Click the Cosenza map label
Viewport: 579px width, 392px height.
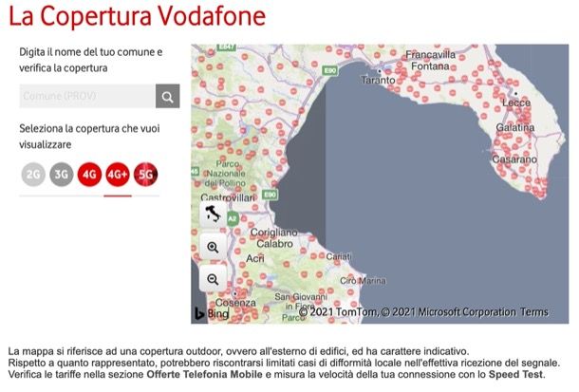(235, 303)
